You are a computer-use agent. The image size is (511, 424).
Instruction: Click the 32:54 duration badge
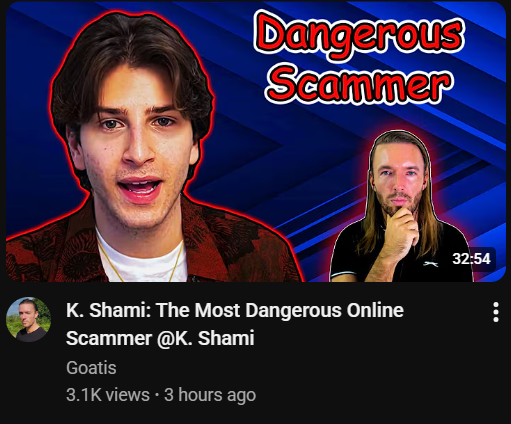click(471, 259)
